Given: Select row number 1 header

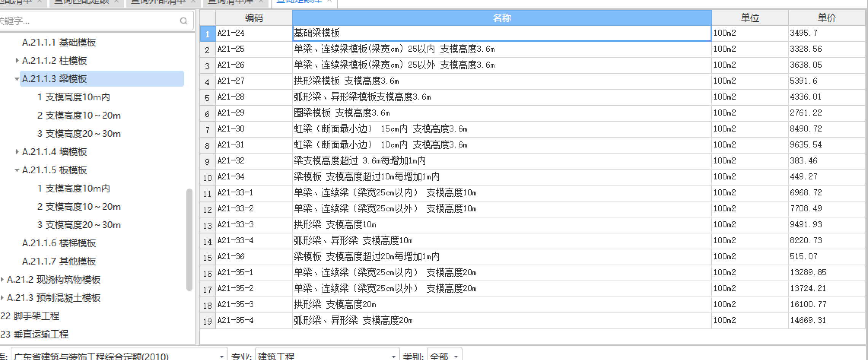Looking at the screenshot, I should tap(208, 34).
